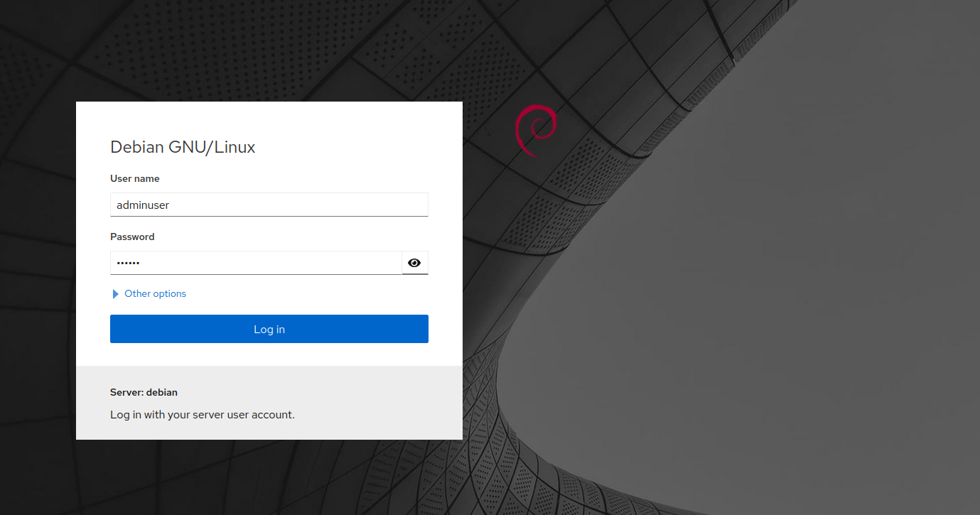Click the Debian swirl logo

[534, 130]
